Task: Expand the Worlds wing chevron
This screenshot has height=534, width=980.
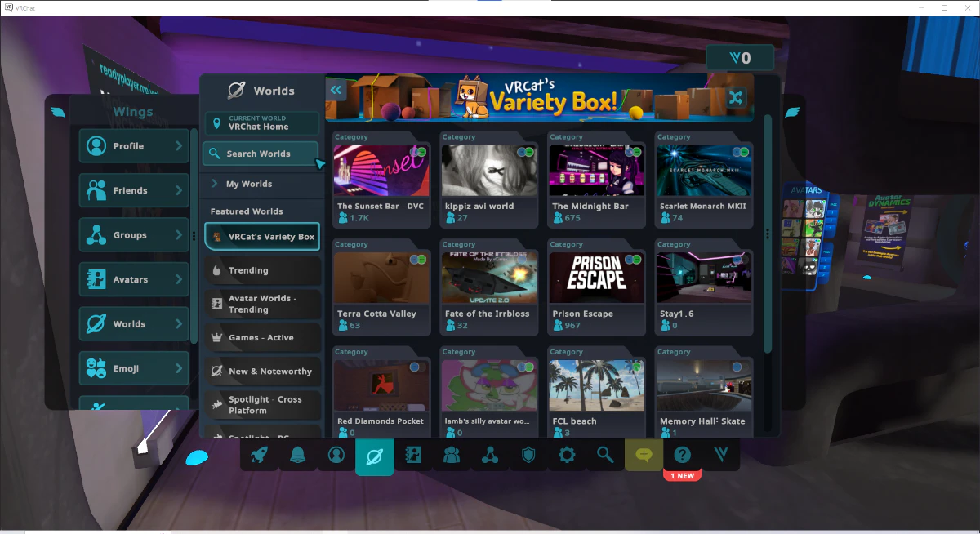Action: (179, 324)
